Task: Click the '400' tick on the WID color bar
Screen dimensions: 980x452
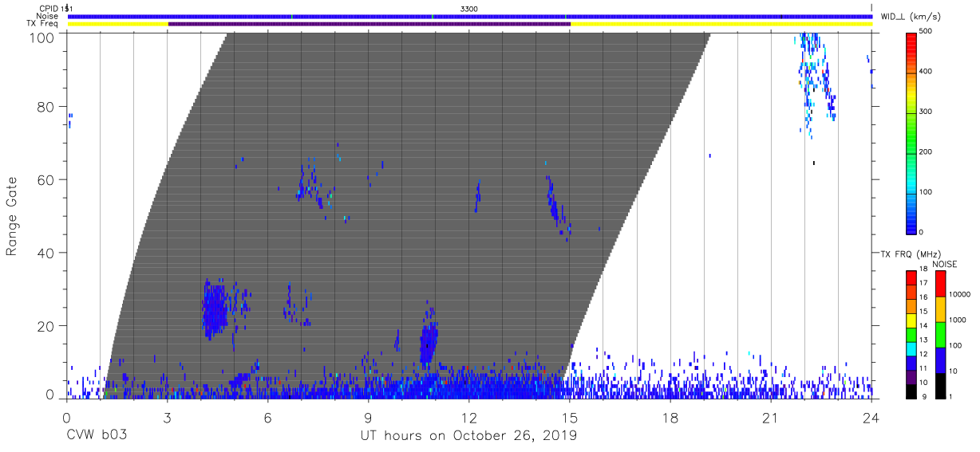Action: point(926,72)
